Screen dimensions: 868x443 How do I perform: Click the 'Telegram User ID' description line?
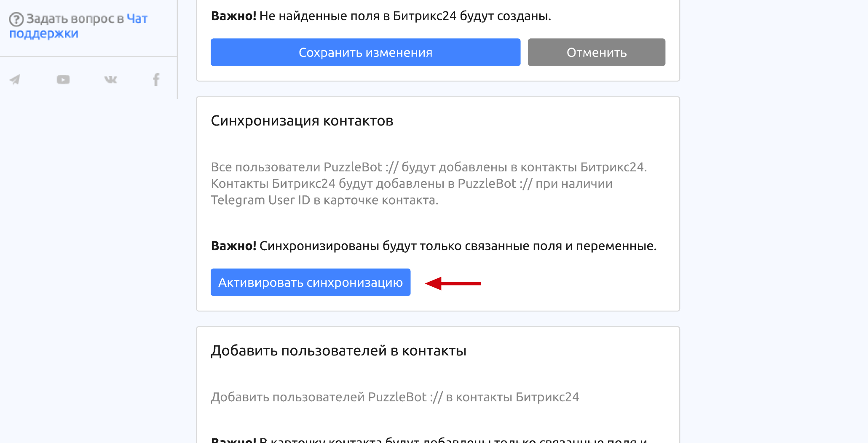tap(324, 200)
